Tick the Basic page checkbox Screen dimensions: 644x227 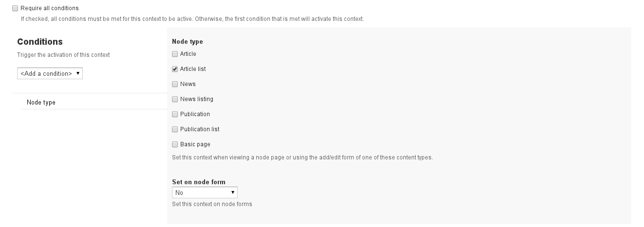click(x=175, y=144)
